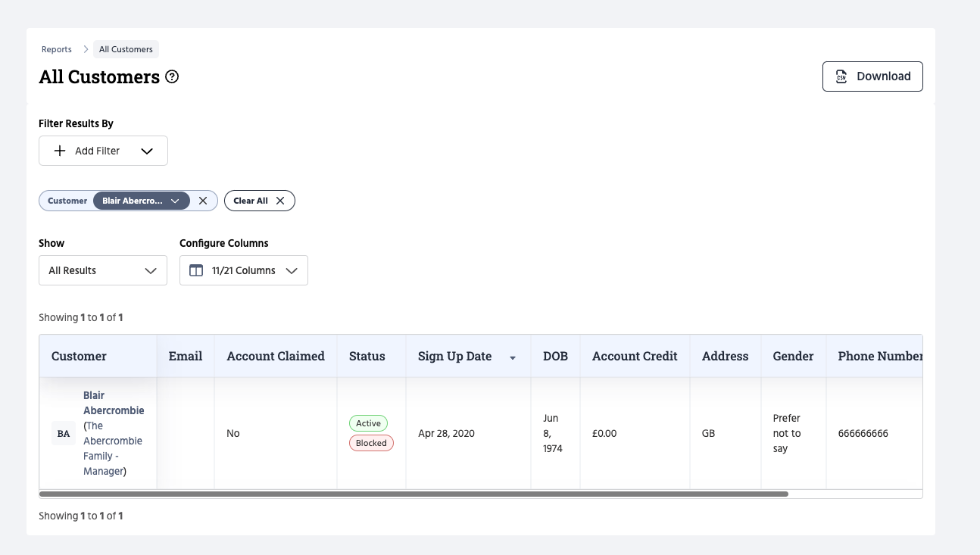The width and height of the screenshot is (980, 555).
Task: Click the CSV file icon in Download
Action: (841, 76)
